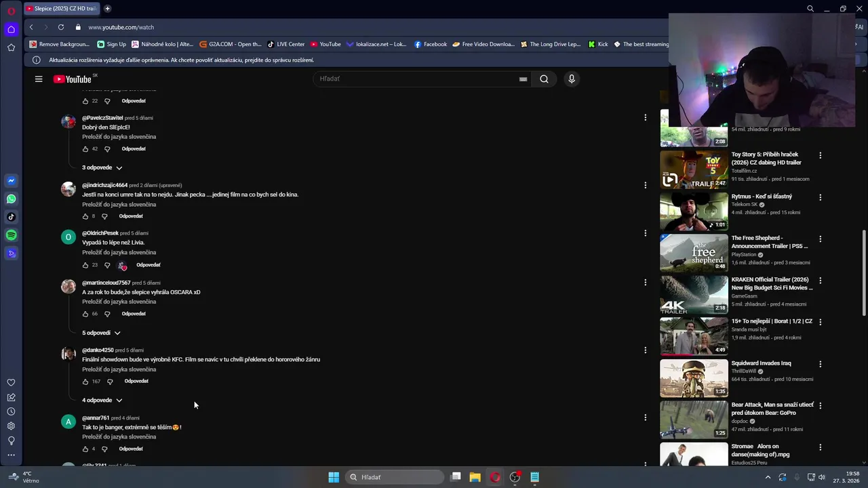Image resolution: width=868 pixels, height=488 pixels.
Task: Open Opera sidebar history clock icon
Action: 11,411
